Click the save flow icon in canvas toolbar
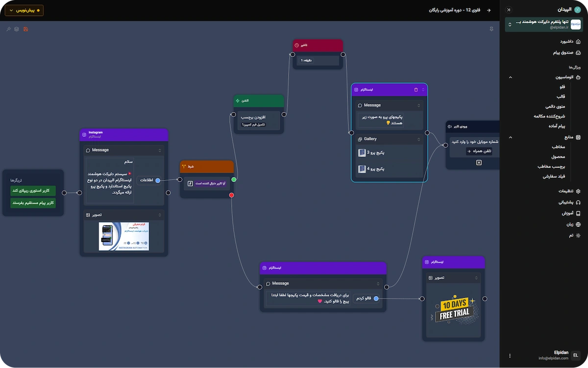Screen dimensions: 588x368 25,29
